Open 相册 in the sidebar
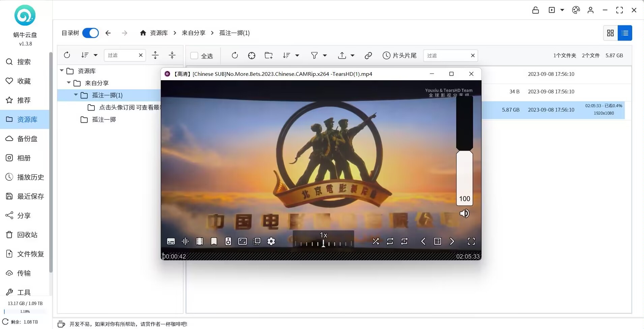Image resolution: width=644 pixels, height=329 pixels. pyautogui.click(x=25, y=158)
